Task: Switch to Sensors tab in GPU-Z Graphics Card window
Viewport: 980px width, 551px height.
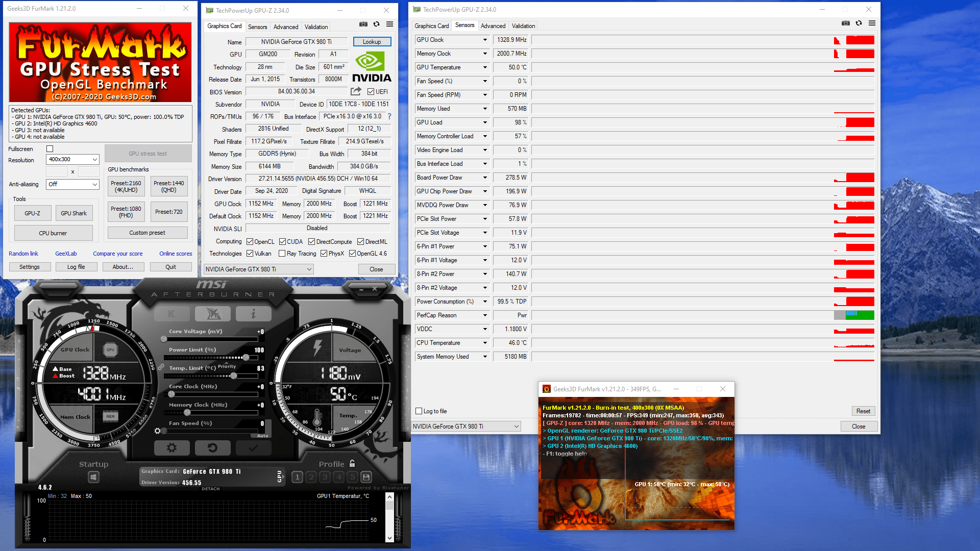Action: point(257,27)
